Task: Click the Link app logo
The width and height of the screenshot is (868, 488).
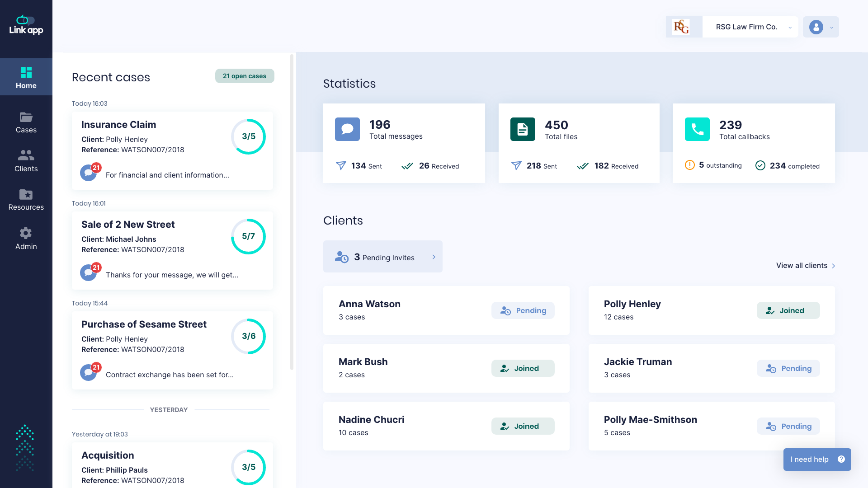Action: (x=26, y=26)
